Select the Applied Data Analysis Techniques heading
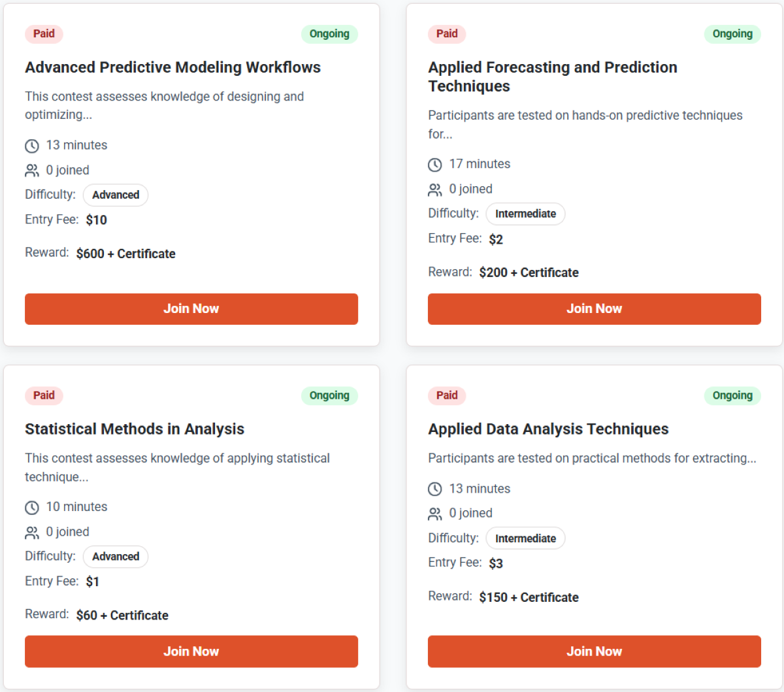 click(548, 429)
